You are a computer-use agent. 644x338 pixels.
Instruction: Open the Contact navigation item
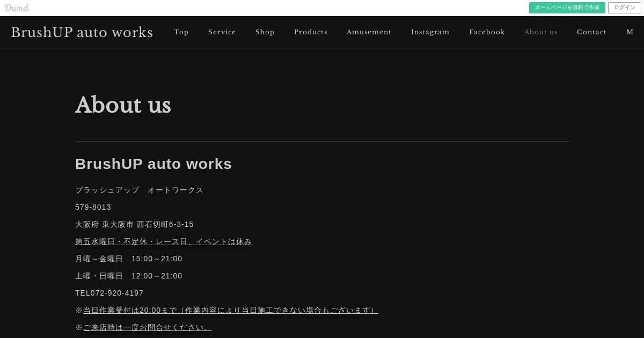[591, 32]
